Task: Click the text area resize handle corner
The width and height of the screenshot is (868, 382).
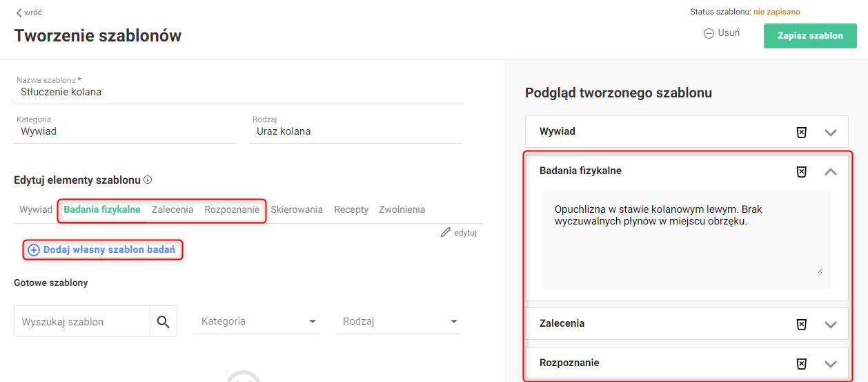Action: tap(820, 271)
